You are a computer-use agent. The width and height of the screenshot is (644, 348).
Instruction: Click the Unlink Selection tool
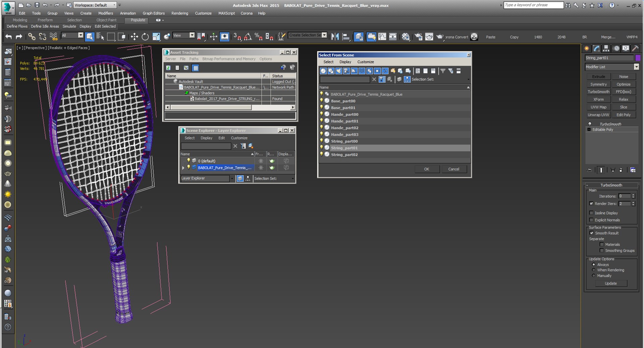click(x=43, y=37)
